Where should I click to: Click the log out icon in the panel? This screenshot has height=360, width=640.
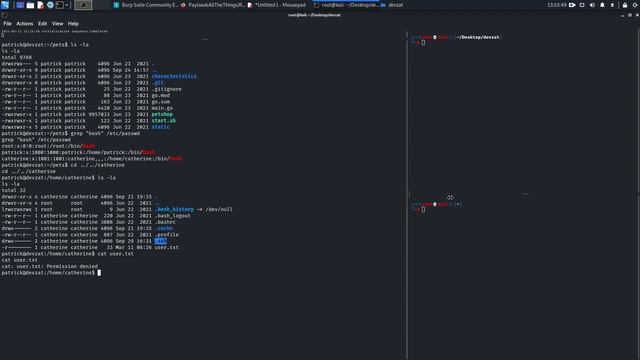636,5
